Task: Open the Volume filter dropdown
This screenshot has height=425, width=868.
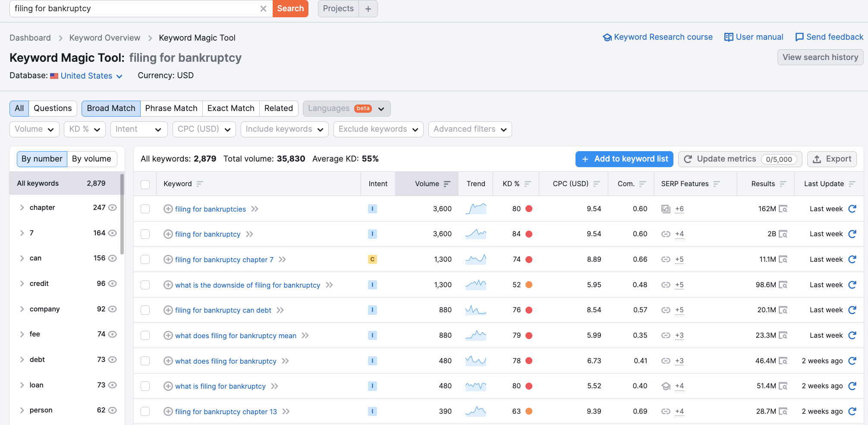Action: pyautogui.click(x=35, y=129)
